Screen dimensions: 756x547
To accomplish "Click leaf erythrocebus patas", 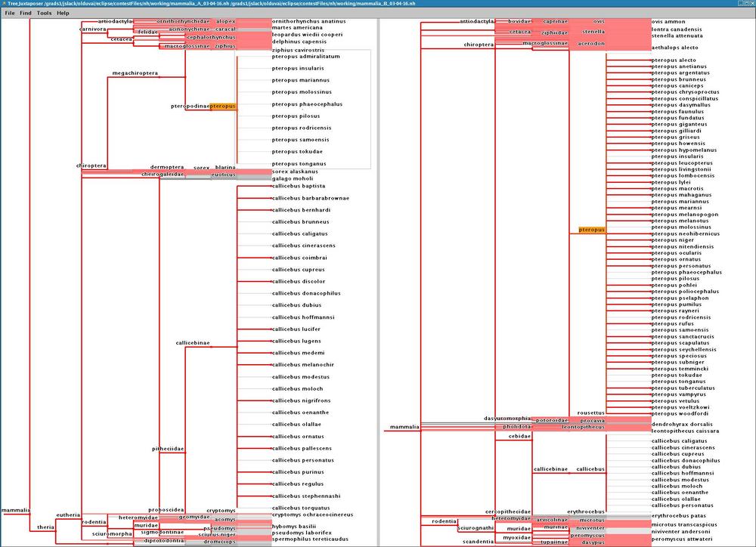I will 678,516.
